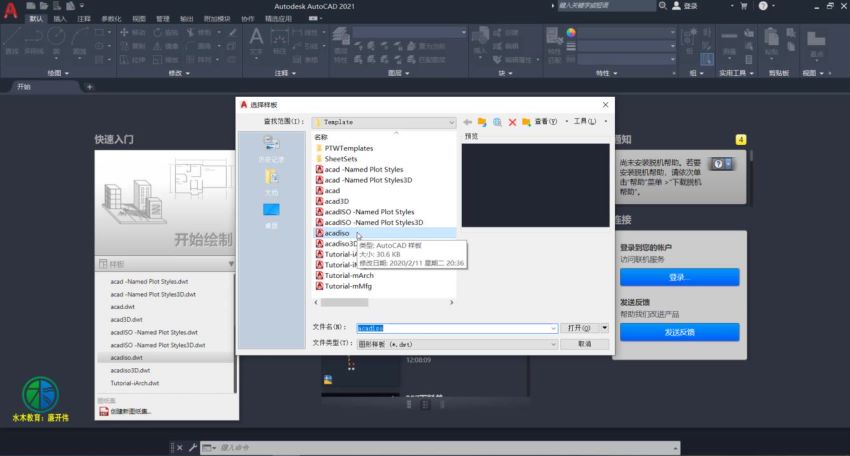Click the file name input field
Viewport: 850px width, 456px height.
point(456,328)
